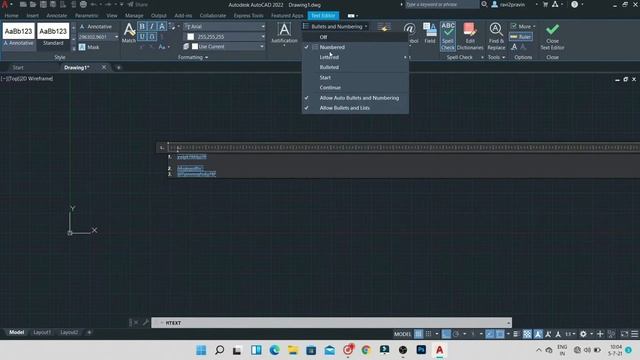The width and height of the screenshot is (640, 360).
Task: Toggle Allow Bullets and Lists
Action: pos(355,108)
